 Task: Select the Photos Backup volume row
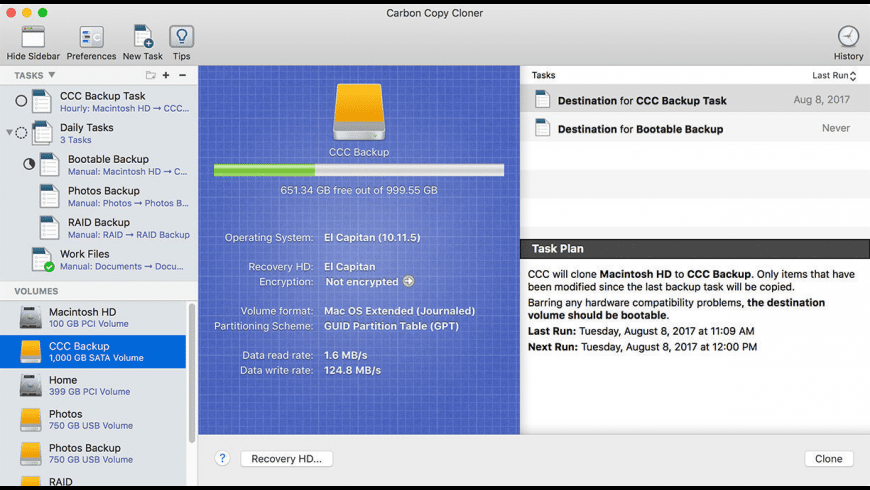pyautogui.click(x=93, y=453)
